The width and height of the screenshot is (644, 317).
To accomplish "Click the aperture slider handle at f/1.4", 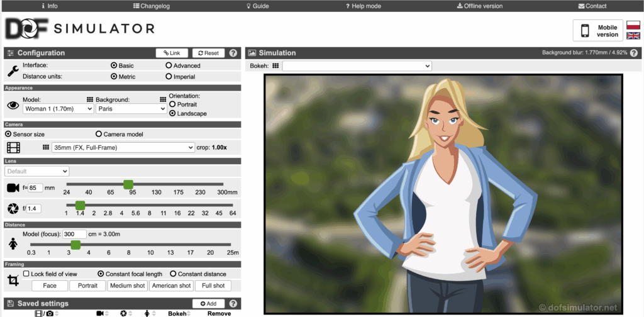I will tap(80, 205).
